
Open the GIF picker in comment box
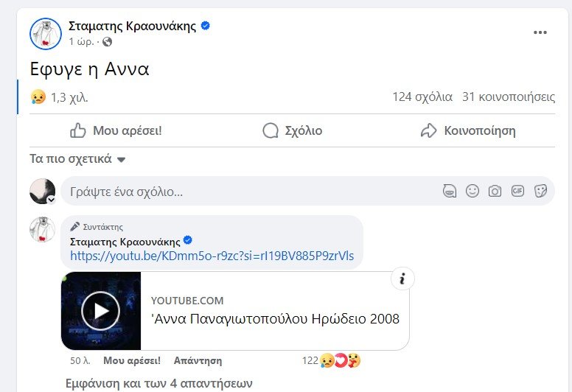(517, 192)
